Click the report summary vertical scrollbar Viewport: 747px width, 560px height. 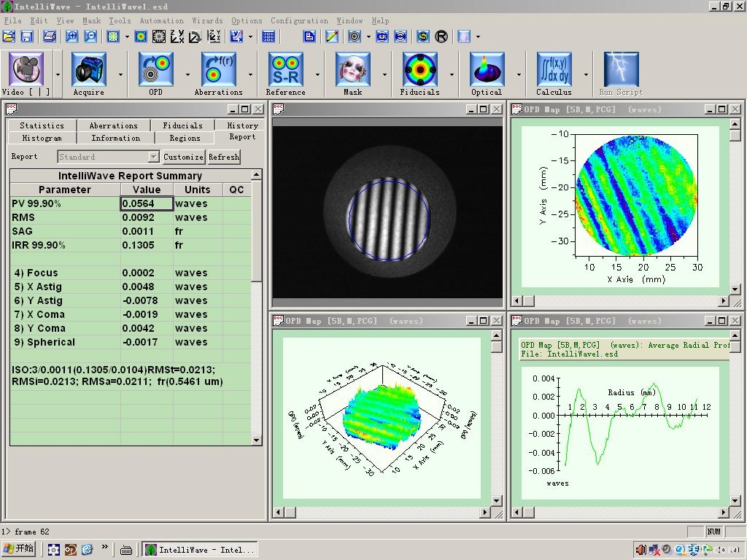pos(256,307)
